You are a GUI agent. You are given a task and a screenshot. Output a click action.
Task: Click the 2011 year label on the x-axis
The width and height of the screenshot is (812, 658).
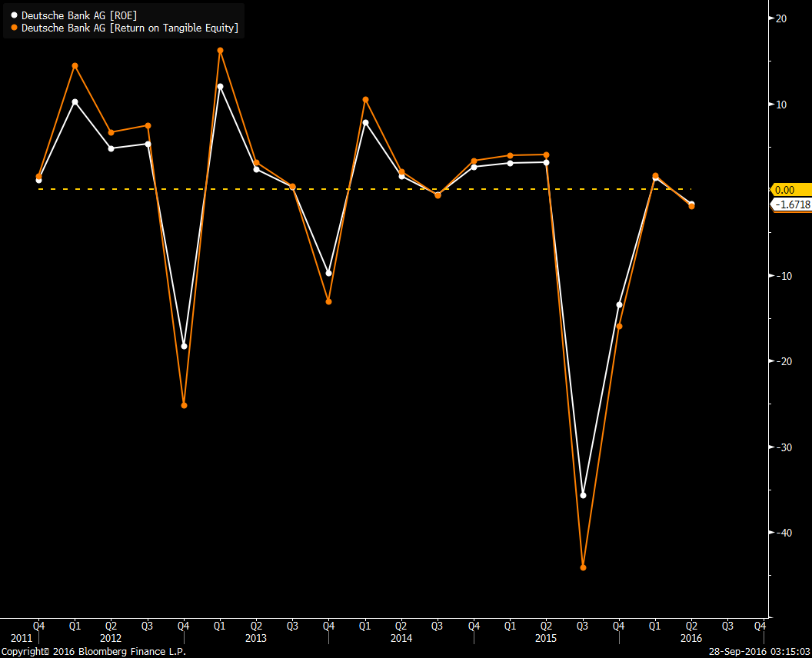pyautogui.click(x=22, y=638)
